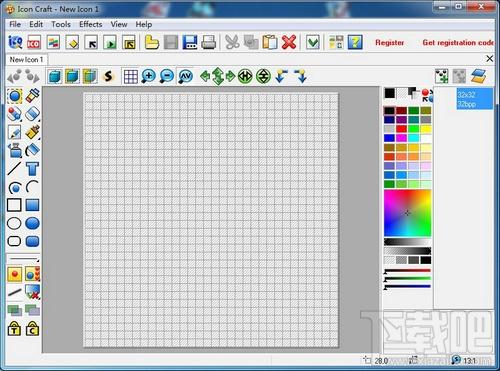Switch to the New Icon 1 tab

(x=26, y=59)
